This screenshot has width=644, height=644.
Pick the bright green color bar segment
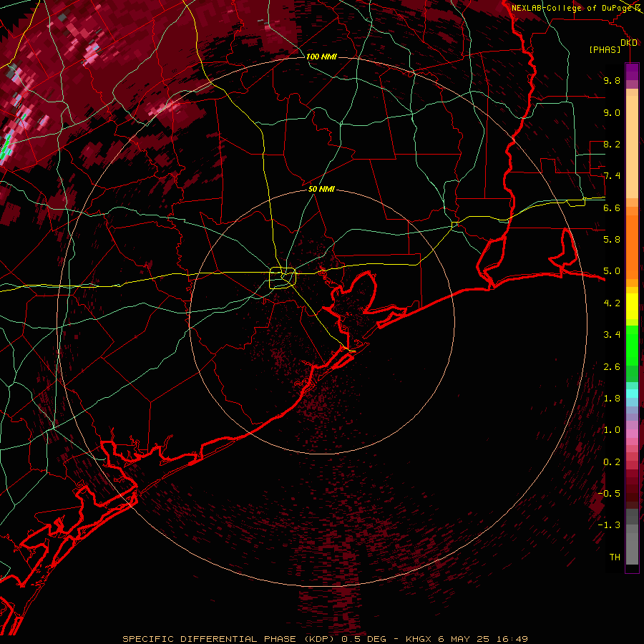pyautogui.click(x=632, y=345)
